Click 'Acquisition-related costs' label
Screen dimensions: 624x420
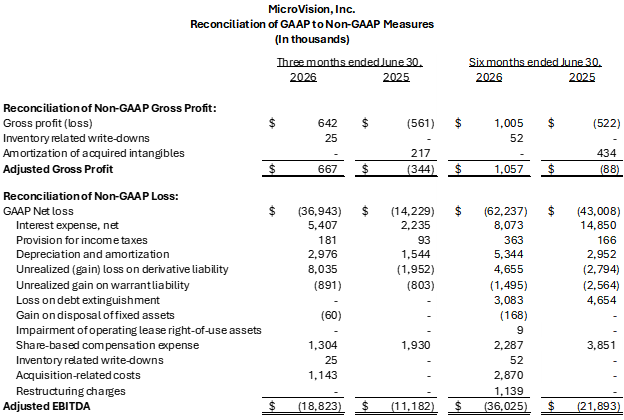coord(78,375)
